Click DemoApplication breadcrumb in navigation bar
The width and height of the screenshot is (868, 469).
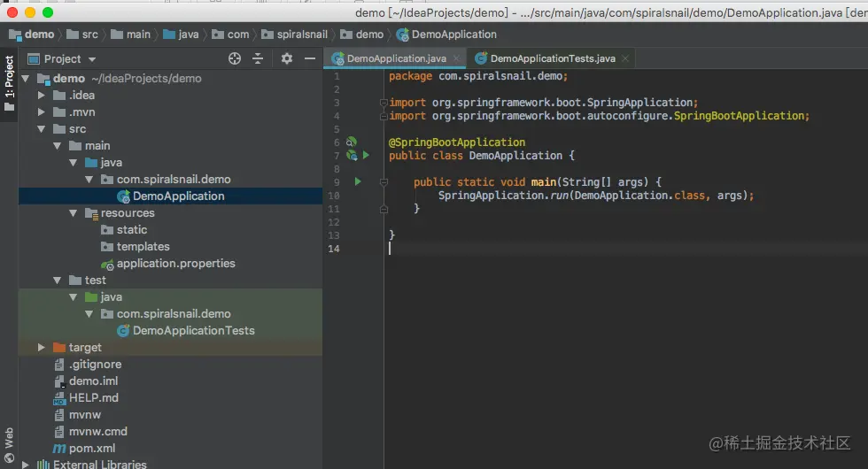(446, 35)
